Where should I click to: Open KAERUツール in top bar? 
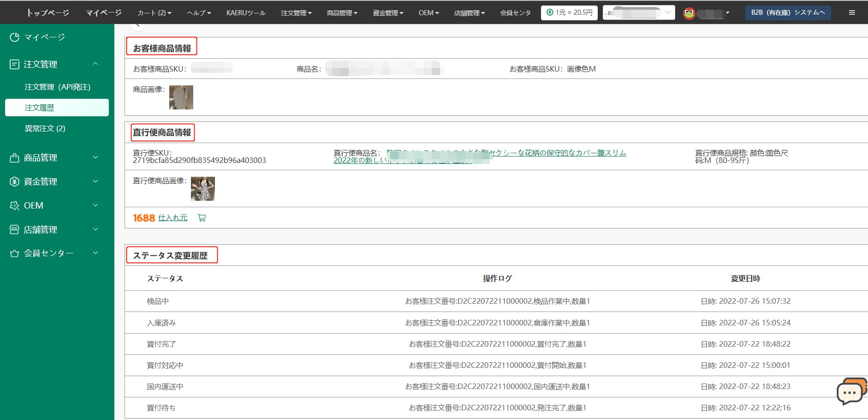click(246, 13)
